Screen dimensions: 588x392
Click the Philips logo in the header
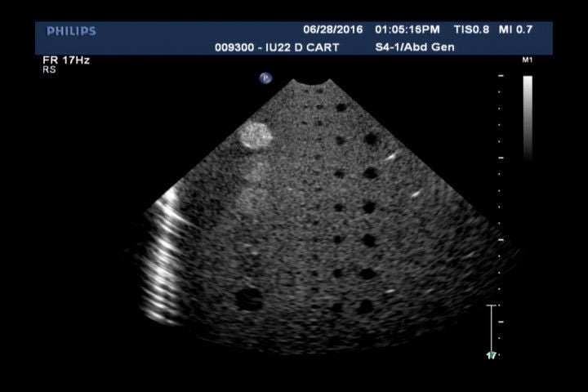[71, 31]
